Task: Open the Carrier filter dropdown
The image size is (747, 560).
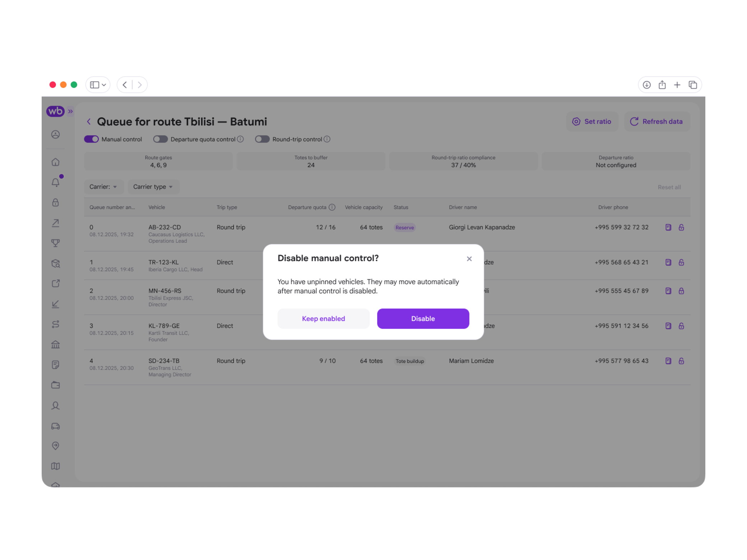Action: 103,187
